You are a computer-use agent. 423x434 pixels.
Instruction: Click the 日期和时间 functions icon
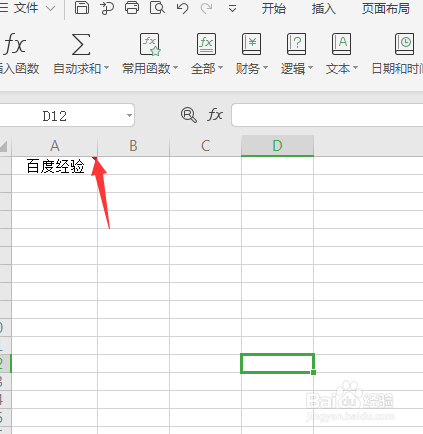404,44
